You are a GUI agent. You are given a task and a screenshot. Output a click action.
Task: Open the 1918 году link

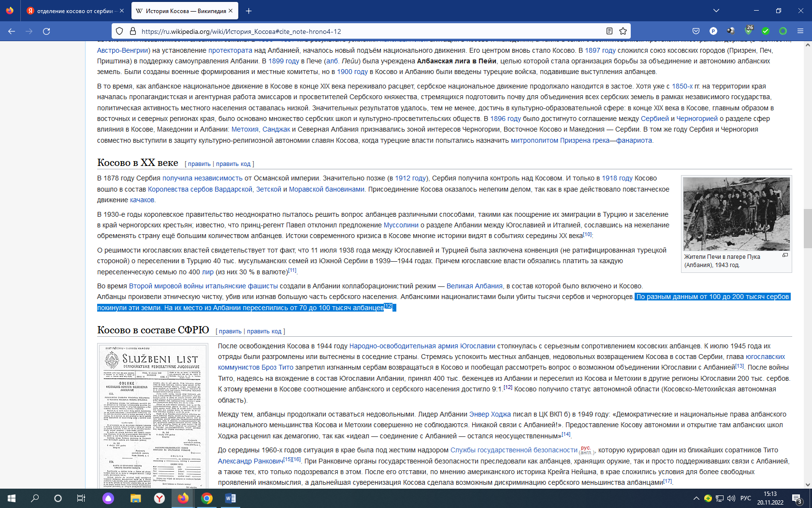(617, 178)
